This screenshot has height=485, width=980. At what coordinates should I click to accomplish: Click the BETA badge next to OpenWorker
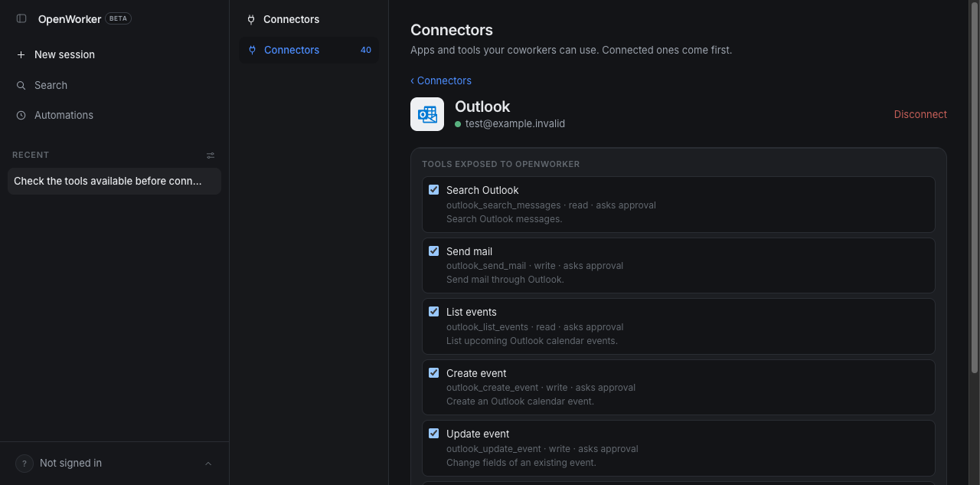(x=119, y=18)
